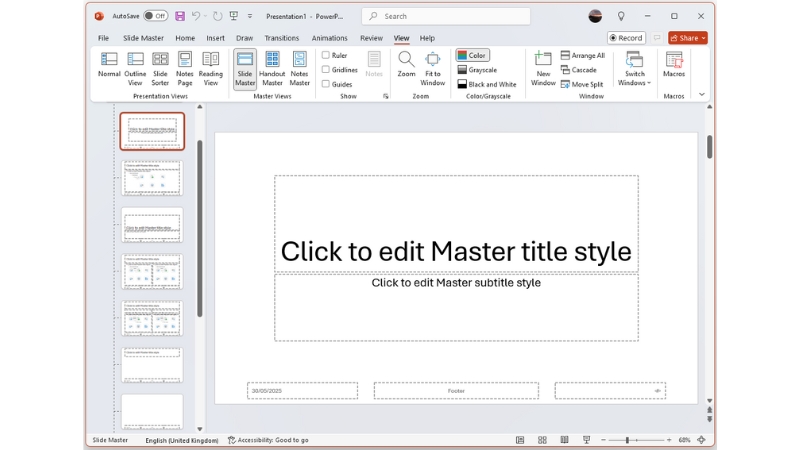Fit slide to current window in status bar
This screenshot has height=450, width=800.
click(x=702, y=440)
